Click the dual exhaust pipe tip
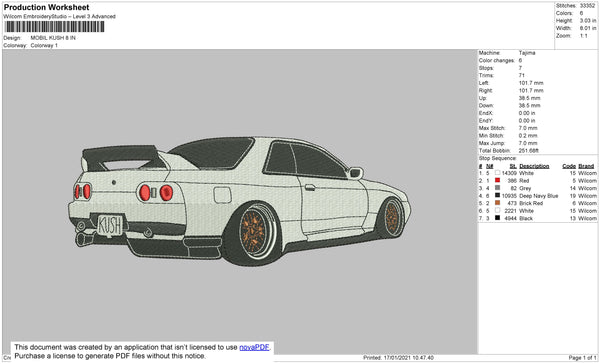The width and height of the screenshot is (600, 364). (85, 238)
